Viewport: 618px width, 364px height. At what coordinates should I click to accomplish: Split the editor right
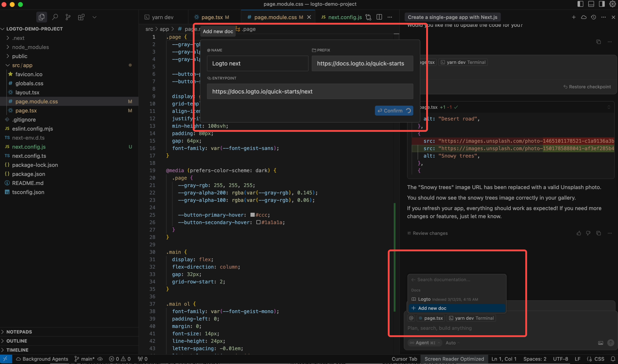click(x=379, y=17)
